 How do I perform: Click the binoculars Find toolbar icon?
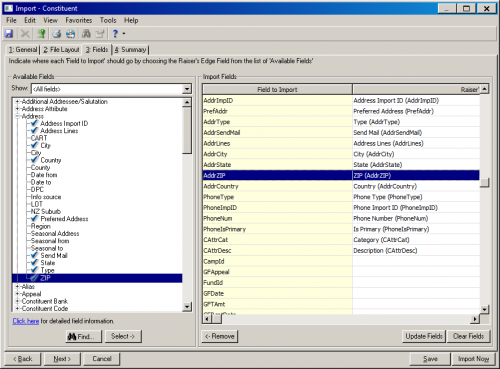tap(86, 34)
